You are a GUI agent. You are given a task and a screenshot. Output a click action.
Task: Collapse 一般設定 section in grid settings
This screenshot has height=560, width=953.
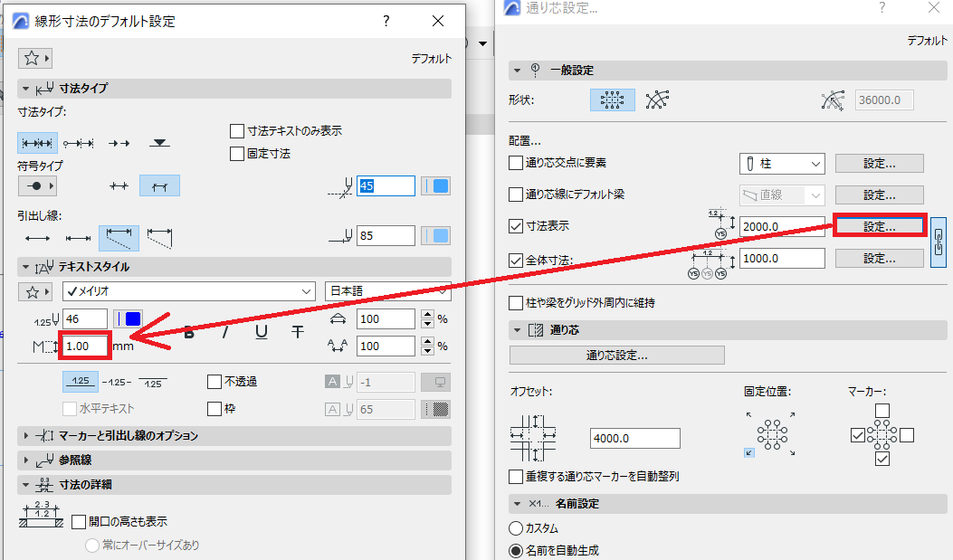pyautogui.click(x=517, y=71)
